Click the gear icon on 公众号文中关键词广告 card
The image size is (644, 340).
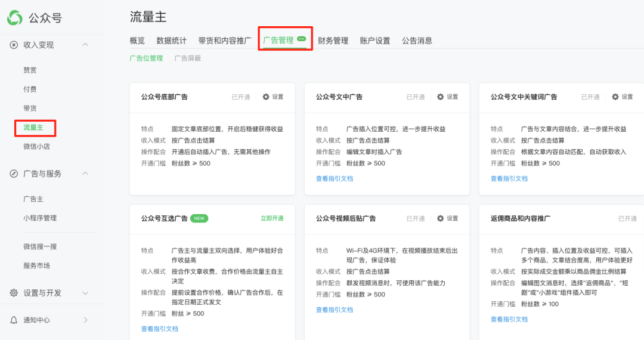pyautogui.click(x=615, y=97)
